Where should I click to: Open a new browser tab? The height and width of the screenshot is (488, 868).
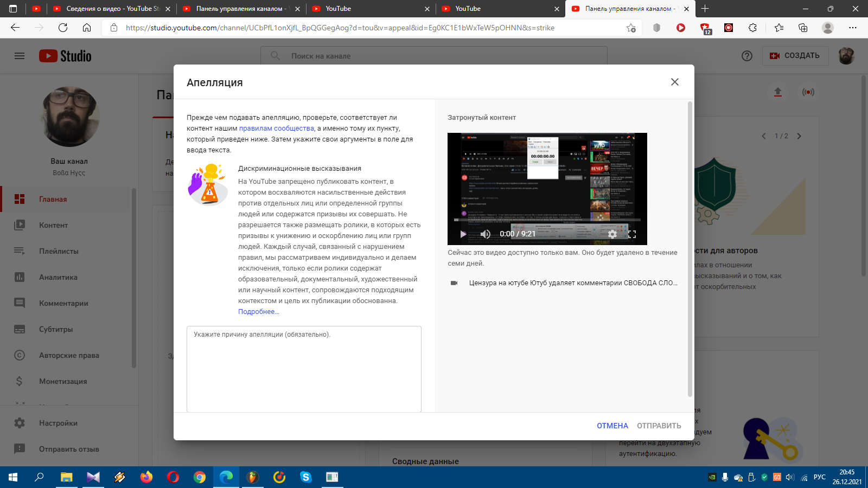[x=705, y=9]
